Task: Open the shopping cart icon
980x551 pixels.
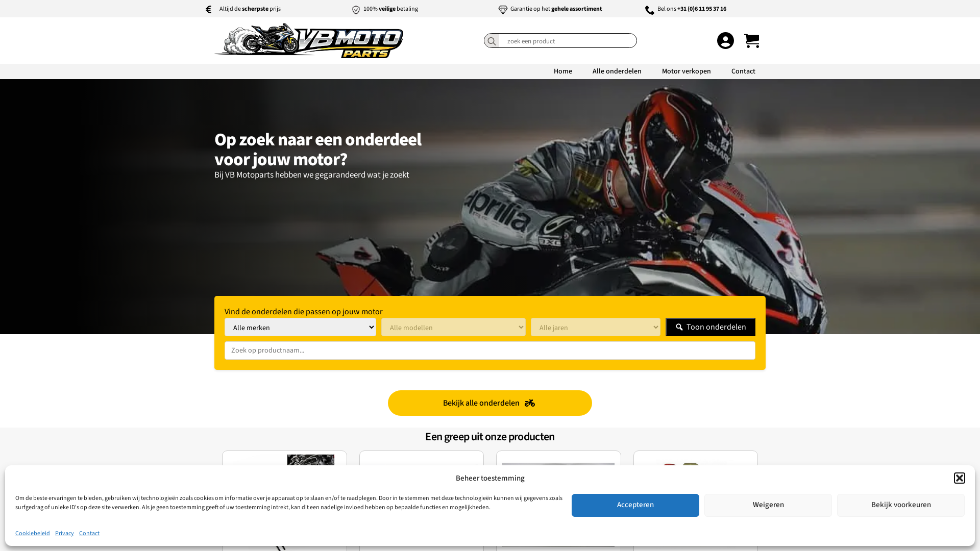Action: pyautogui.click(x=752, y=41)
